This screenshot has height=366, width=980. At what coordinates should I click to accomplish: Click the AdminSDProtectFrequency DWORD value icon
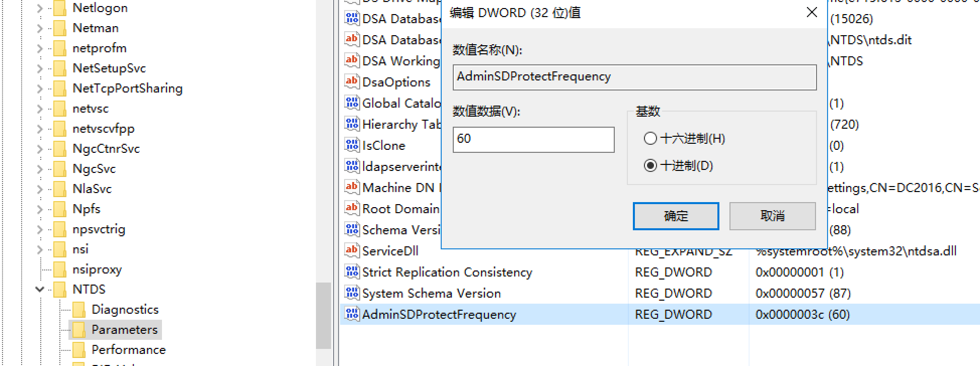[x=352, y=314]
